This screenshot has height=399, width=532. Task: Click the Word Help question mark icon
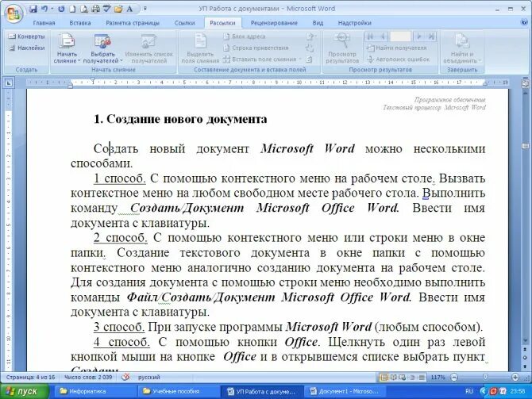(x=524, y=22)
